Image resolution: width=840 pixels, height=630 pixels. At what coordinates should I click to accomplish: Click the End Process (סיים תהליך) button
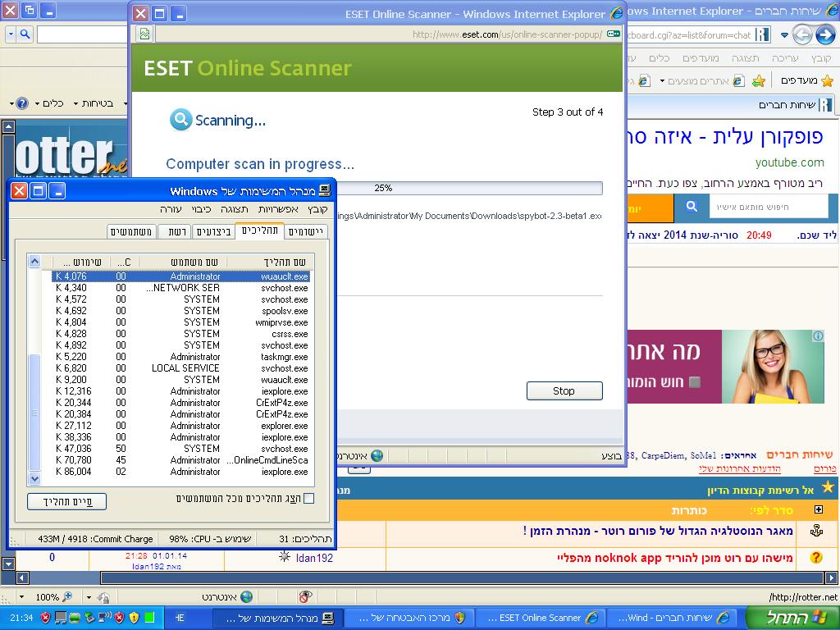(66, 501)
